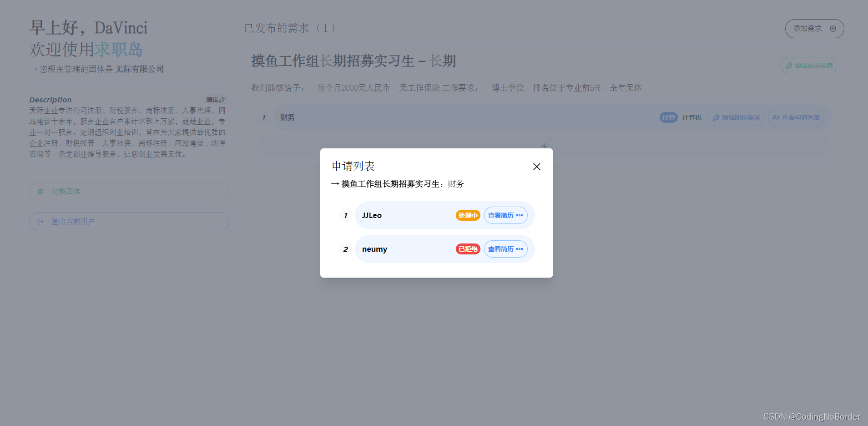Click the 求职岛 brand text
This screenshot has width=868, height=426.
tap(119, 49)
